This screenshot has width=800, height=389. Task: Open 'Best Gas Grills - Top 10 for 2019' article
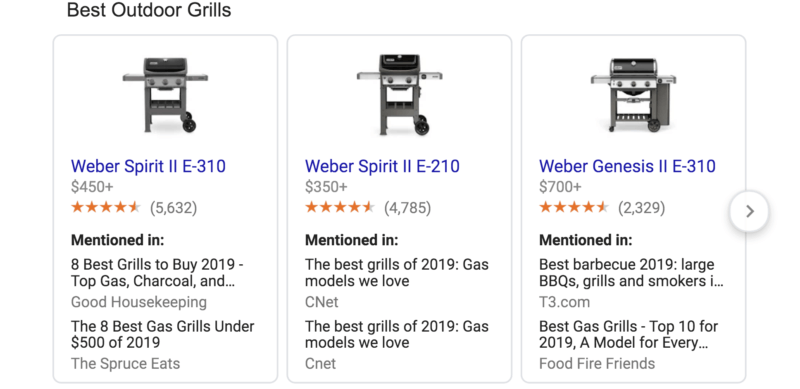[629, 334]
